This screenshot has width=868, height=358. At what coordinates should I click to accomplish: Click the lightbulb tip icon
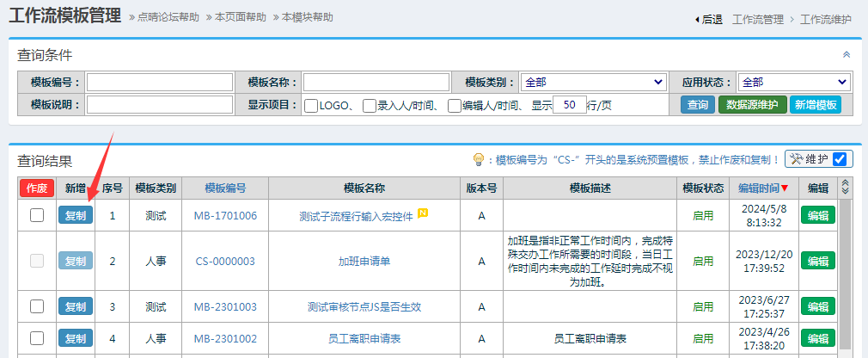click(x=480, y=160)
